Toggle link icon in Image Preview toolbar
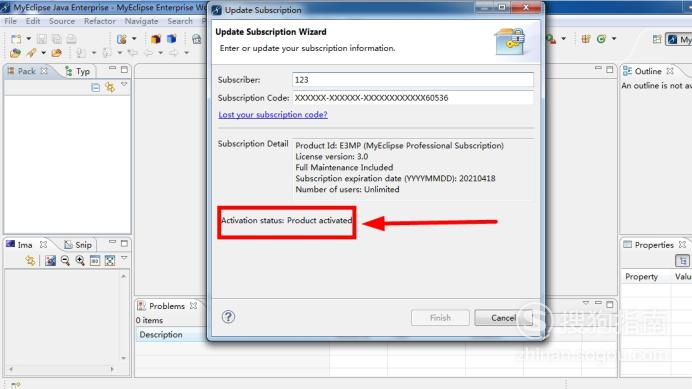 30,261
